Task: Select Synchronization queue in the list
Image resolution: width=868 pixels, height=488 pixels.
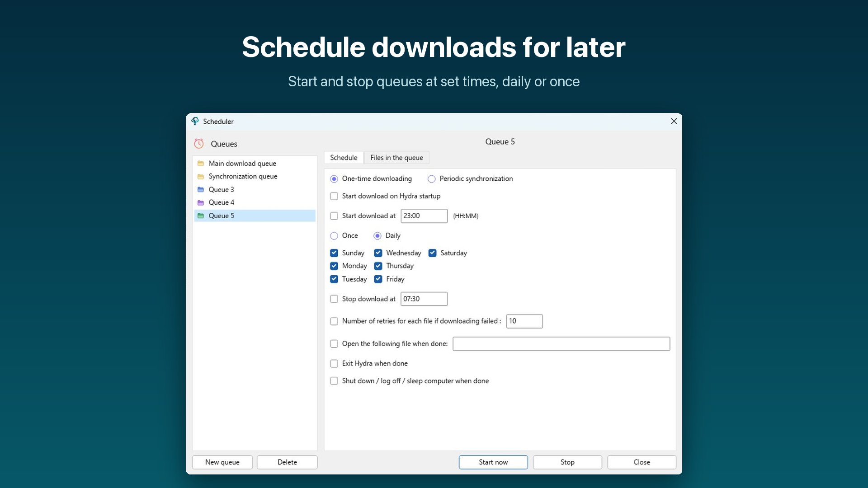Action: pyautogui.click(x=255, y=177)
